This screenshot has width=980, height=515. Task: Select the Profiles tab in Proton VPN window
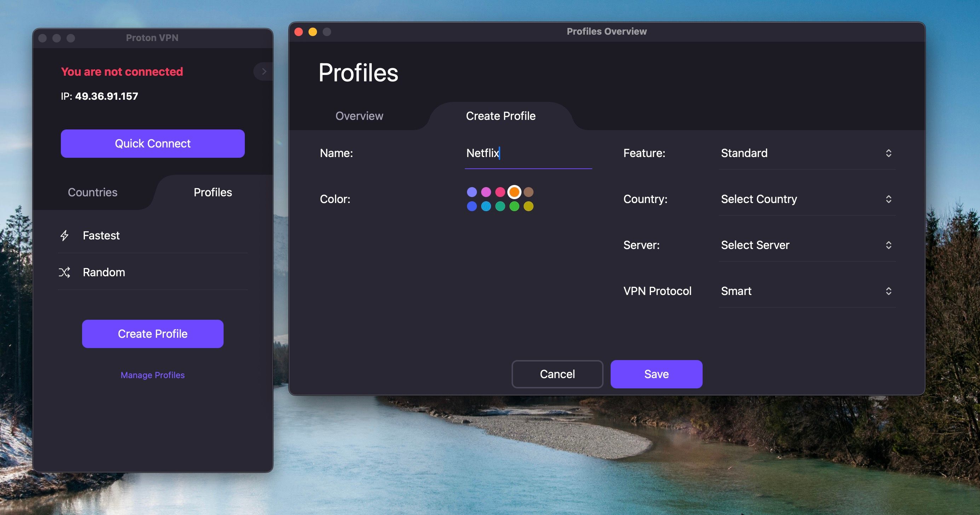tap(213, 192)
